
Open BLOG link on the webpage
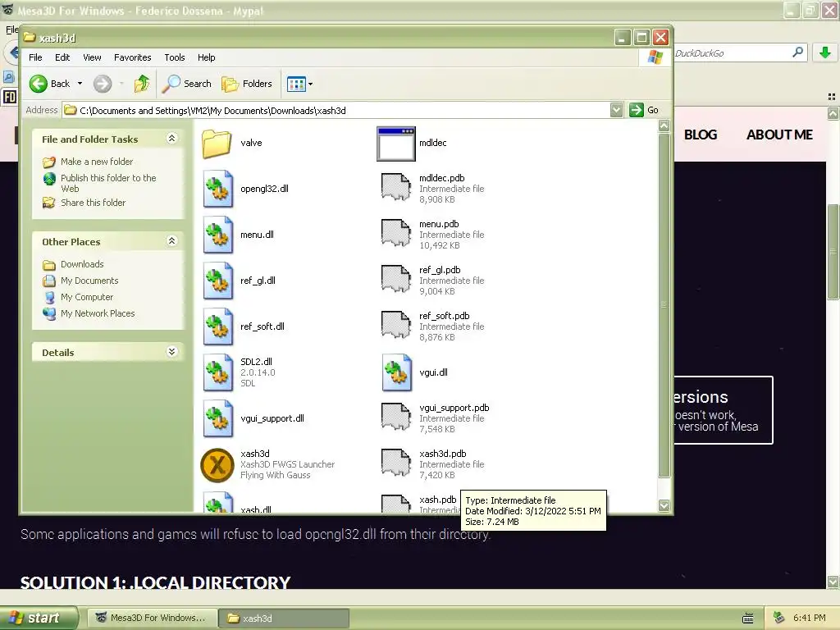click(701, 135)
